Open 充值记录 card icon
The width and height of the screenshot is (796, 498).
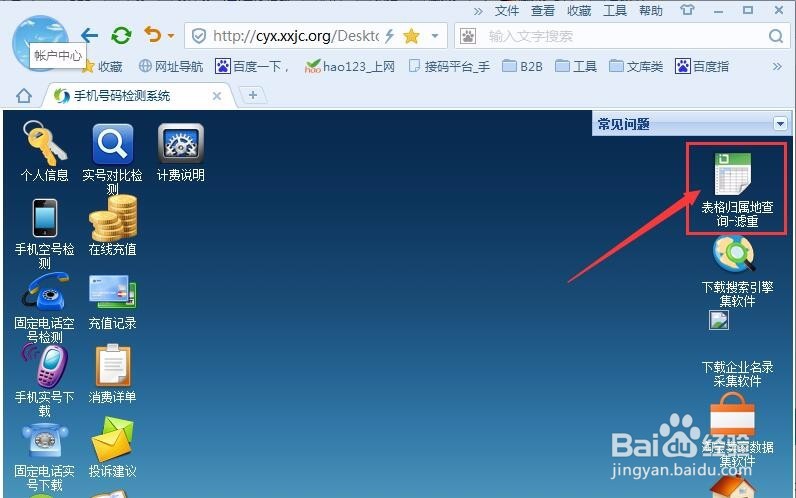click(113, 292)
